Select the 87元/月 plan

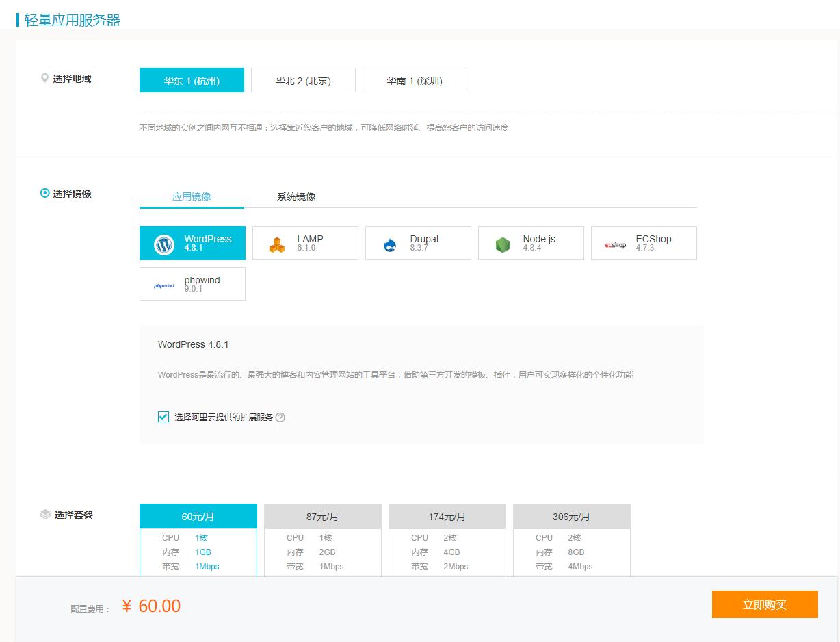pos(322,517)
